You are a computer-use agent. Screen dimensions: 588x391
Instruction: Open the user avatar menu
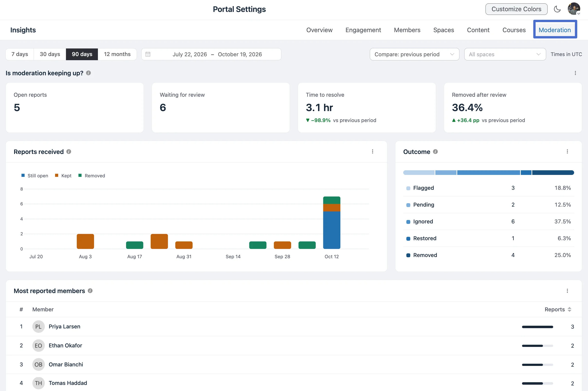574,9
